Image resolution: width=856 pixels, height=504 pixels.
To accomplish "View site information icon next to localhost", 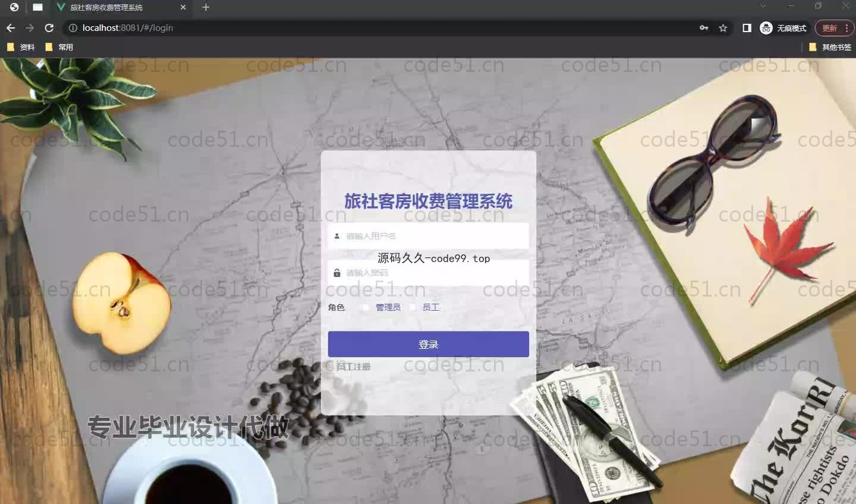I will point(73,28).
